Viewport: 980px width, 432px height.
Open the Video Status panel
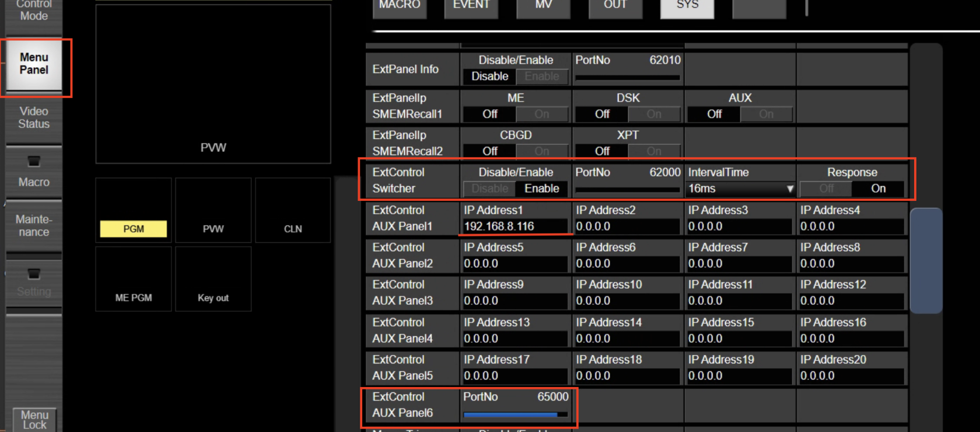(34, 117)
